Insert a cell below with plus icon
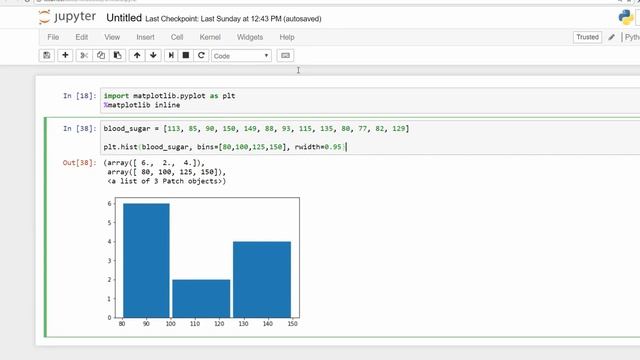This screenshot has height=360, width=640. [x=65, y=56]
